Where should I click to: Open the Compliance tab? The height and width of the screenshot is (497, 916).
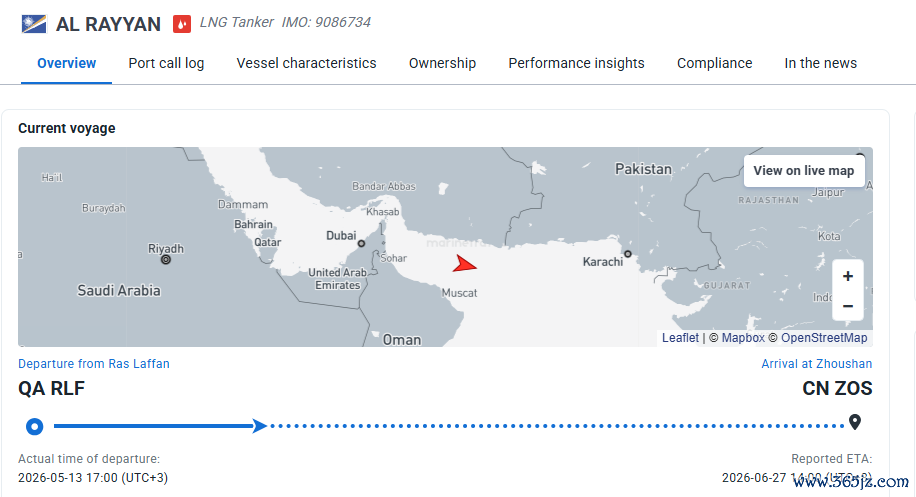[714, 63]
